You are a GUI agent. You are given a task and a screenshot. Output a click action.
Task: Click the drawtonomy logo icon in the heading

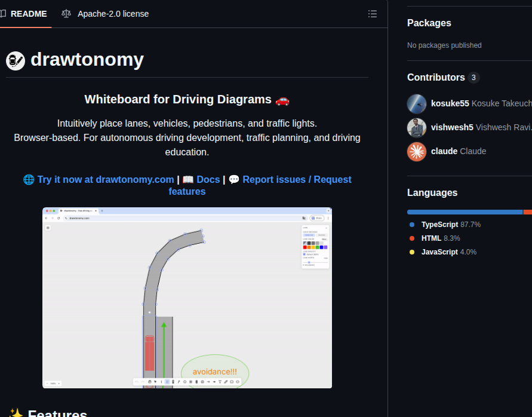(16, 61)
